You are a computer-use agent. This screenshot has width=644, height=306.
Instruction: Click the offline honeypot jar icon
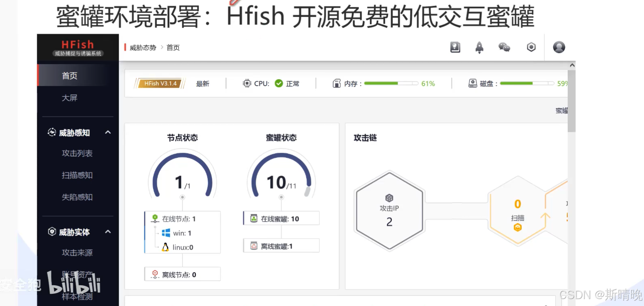tap(254, 246)
